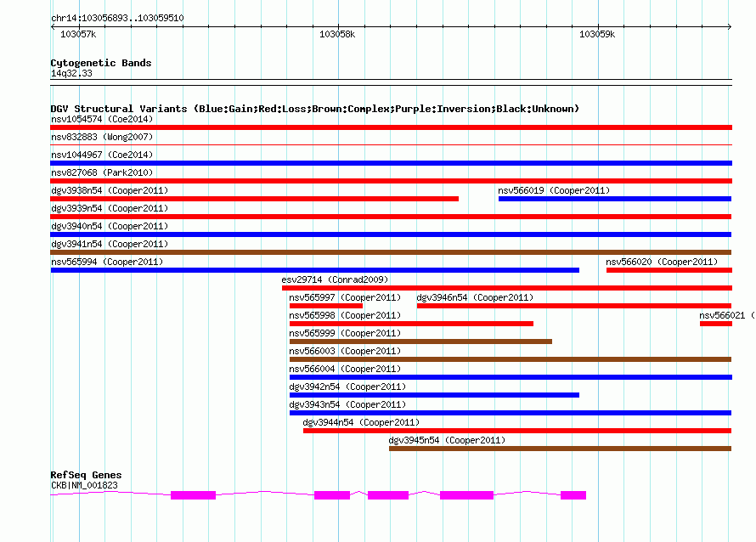
Task: Open the nsv566004 (Cooper2011) label
Action: (x=345, y=369)
